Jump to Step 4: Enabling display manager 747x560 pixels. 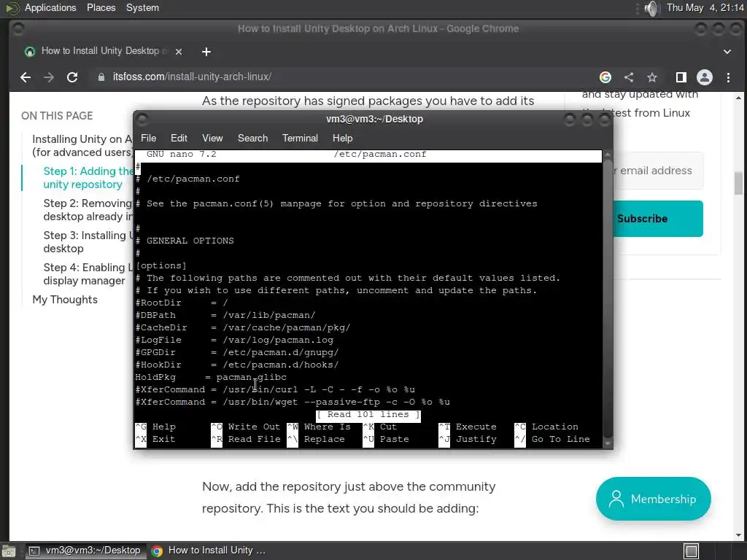(x=85, y=274)
